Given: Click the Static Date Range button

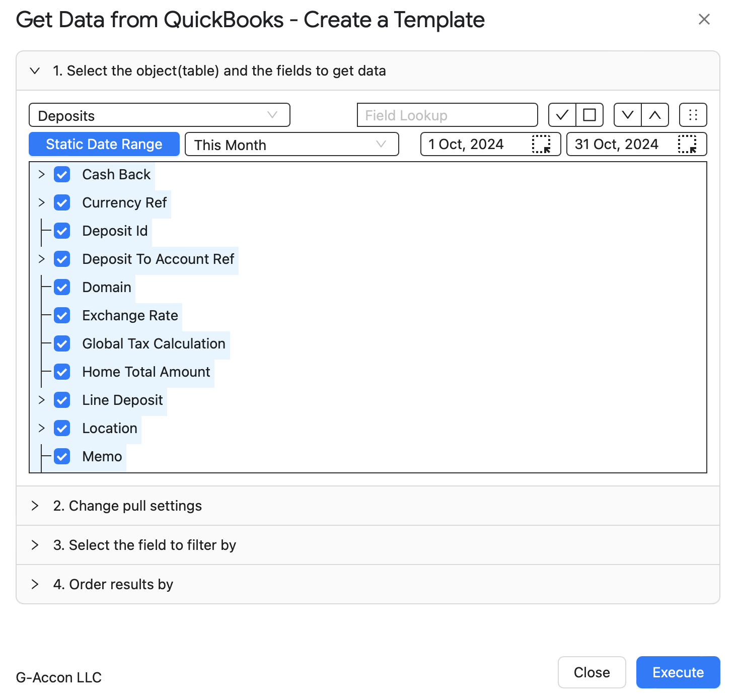Looking at the screenshot, I should click(x=104, y=144).
